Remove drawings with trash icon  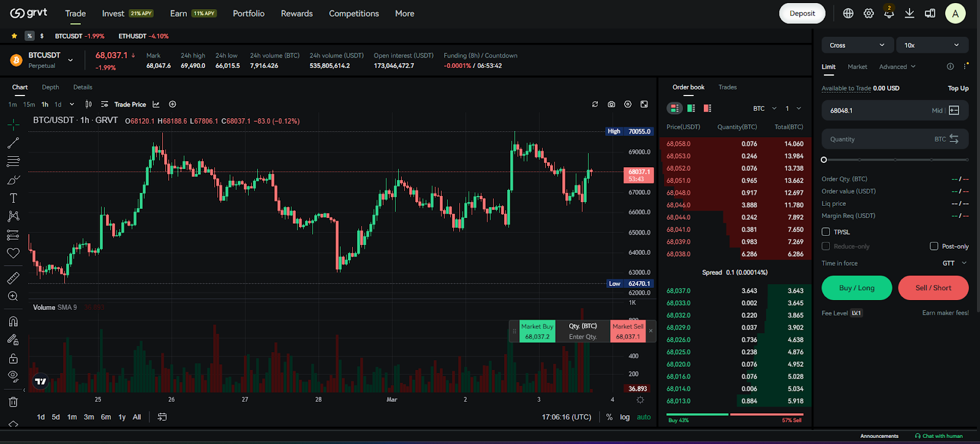coord(13,402)
